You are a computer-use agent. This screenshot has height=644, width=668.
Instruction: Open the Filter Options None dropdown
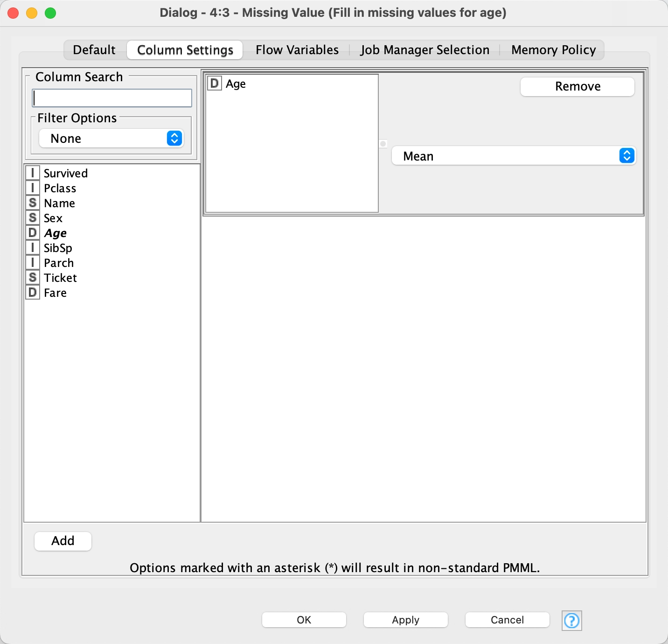point(111,139)
